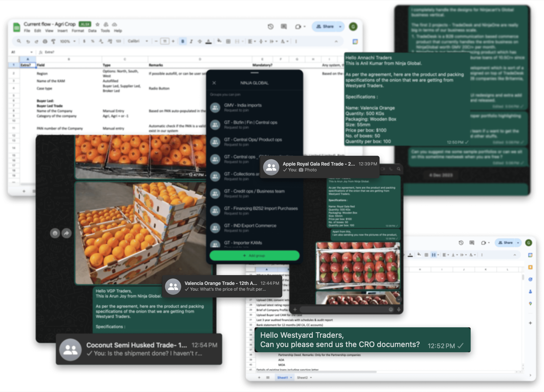Star the Current flow - Agri Crop spreadsheet
Image resolution: width=544 pixels, height=392 pixels.
tap(98, 24)
